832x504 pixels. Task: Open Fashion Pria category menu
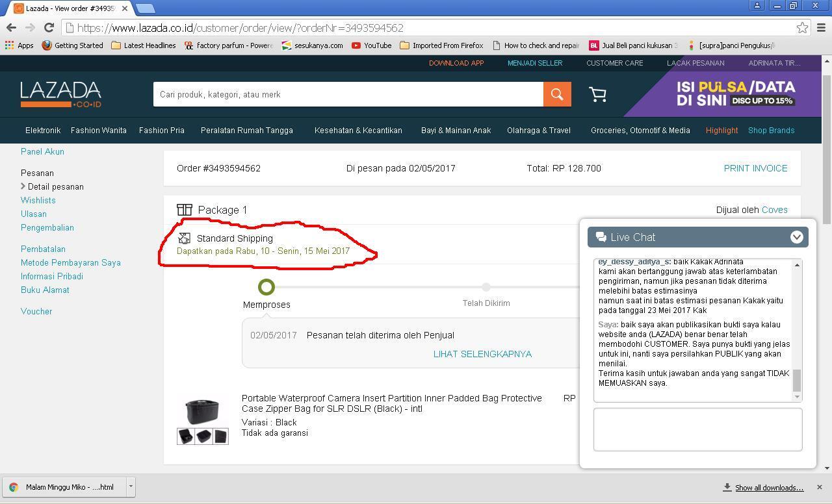[162, 131]
